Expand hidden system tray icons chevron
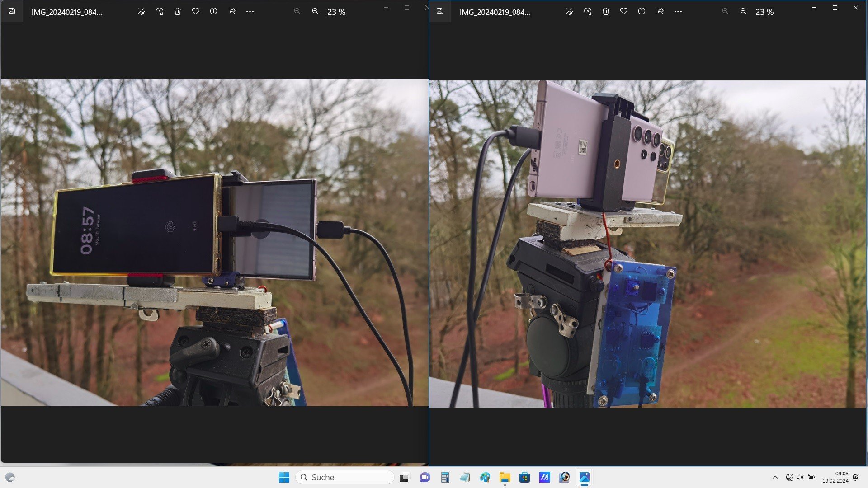The width and height of the screenshot is (868, 488). click(775, 477)
